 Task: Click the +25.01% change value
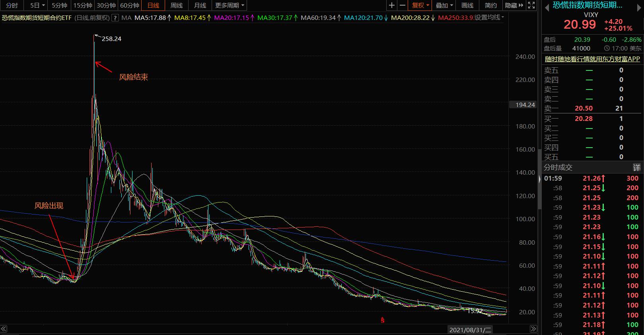[x=618, y=28]
